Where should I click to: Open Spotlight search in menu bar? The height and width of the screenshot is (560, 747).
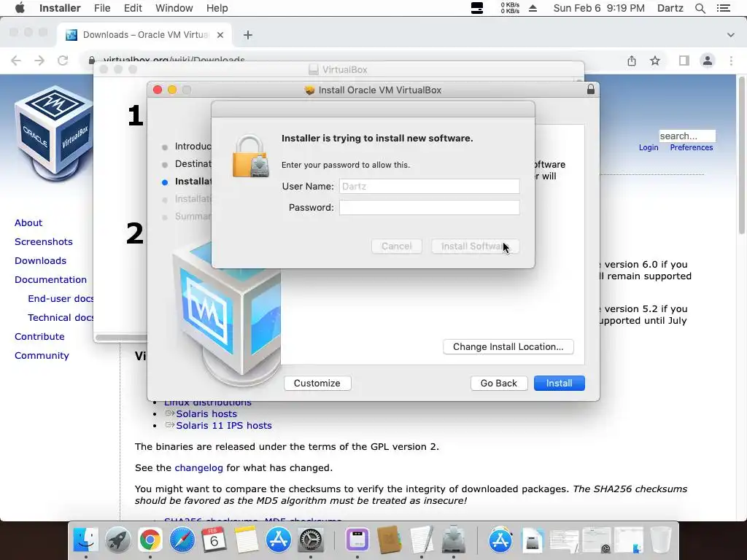(700, 8)
